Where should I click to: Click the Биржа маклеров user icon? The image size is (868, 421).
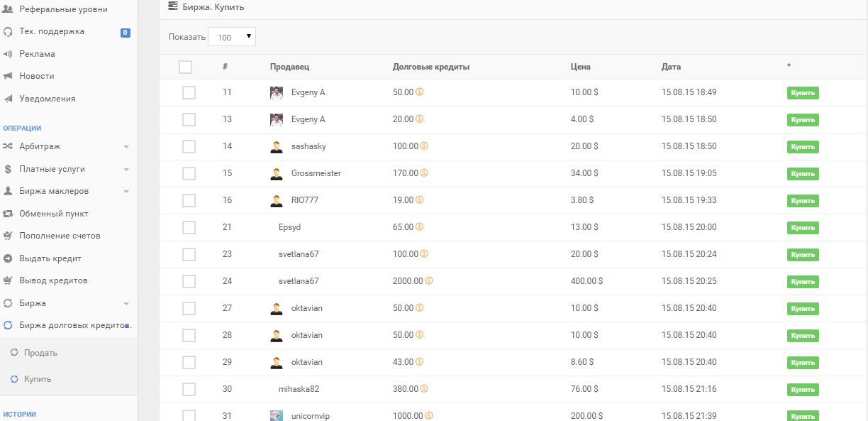(x=8, y=191)
